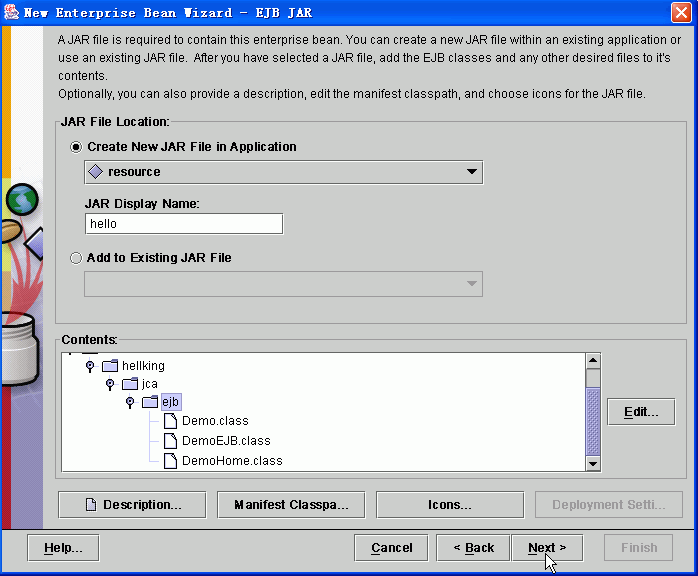Image resolution: width=698 pixels, height=576 pixels.
Task: Open the Edit contents dialog
Action: coord(641,412)
